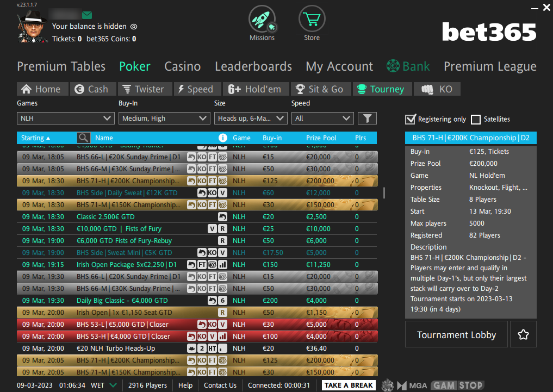Click the Help link
Viewport: 553px width, 392px height.
[x=185, y=385]
